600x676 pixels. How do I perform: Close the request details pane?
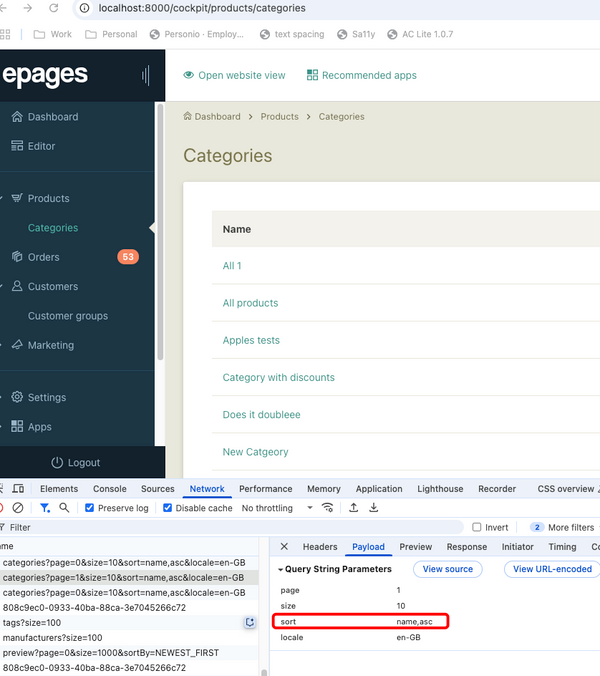pos(284,546)
